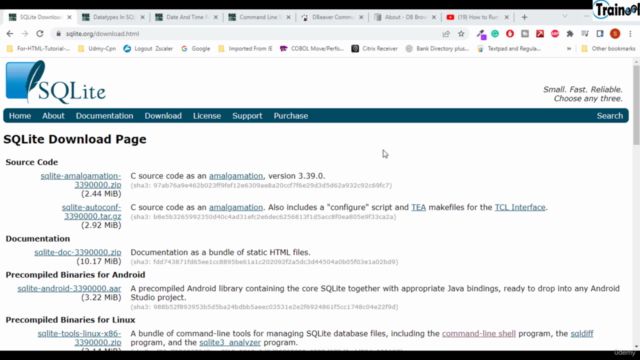Open the Bank Directory plus bookmark
This screenshot has height=360, width=640.
(x=437, y=49)
